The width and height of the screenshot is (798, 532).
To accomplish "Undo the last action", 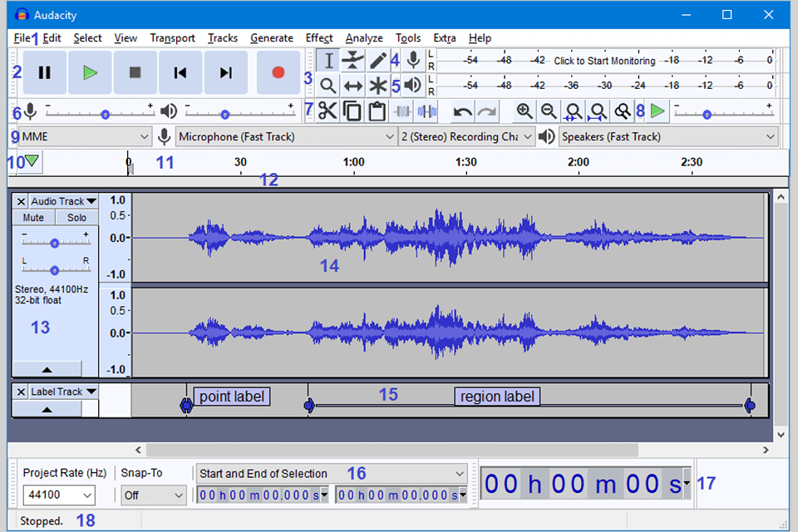I will pos(463,111).
